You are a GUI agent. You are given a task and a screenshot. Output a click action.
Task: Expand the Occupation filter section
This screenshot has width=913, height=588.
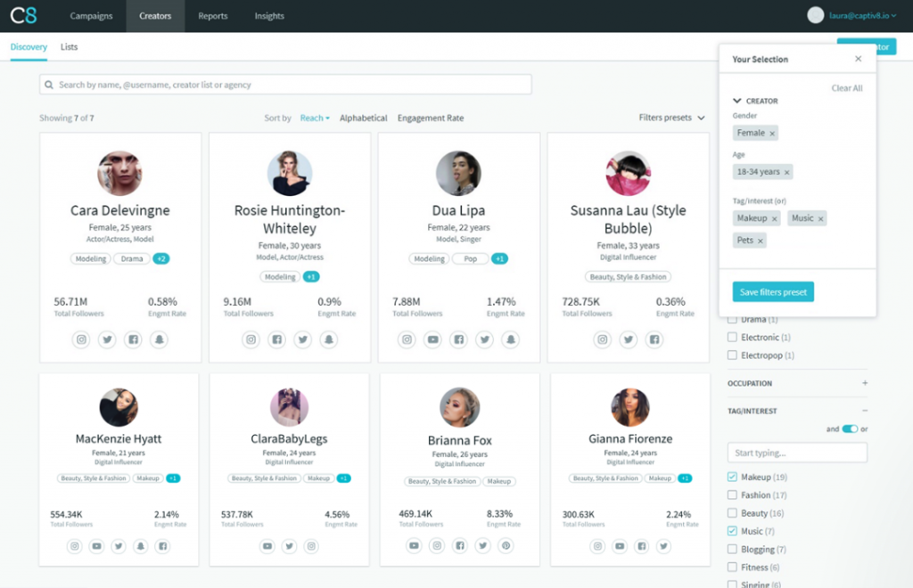(864, 383)
